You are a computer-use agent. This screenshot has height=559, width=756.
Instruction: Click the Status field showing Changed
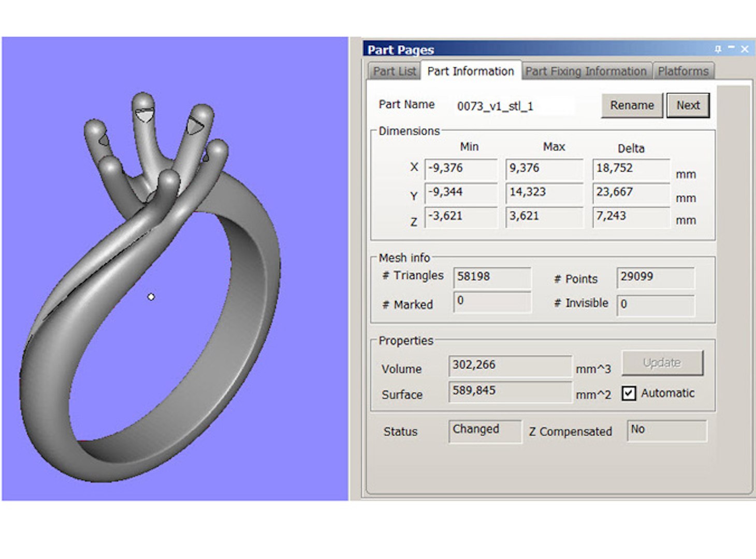click(485, 431)
